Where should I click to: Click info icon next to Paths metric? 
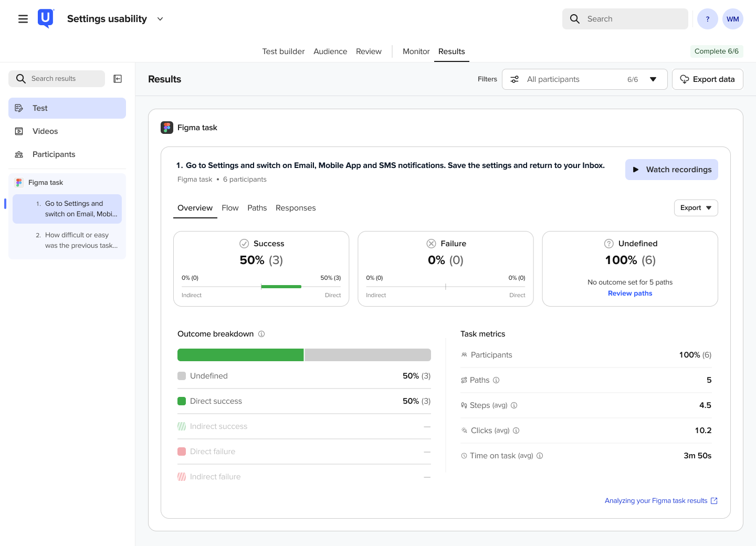pyautogui.click(x=496, y=380)
